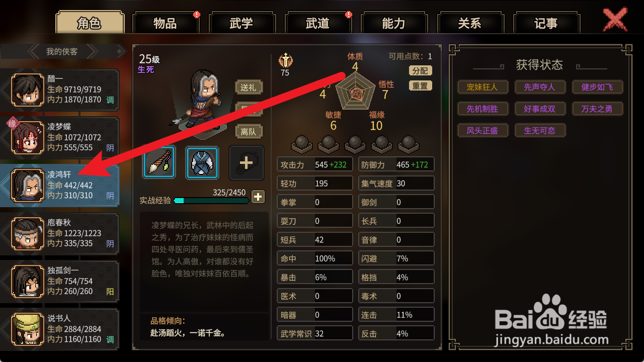
Task: Reset attributes with the 重置 button
Action: point(420,85)
